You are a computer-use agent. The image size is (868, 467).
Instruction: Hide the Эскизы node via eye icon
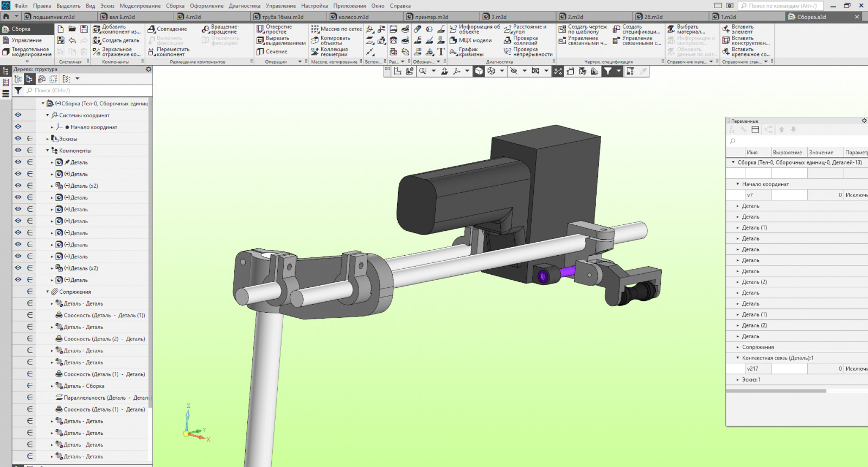coord(18,139)
